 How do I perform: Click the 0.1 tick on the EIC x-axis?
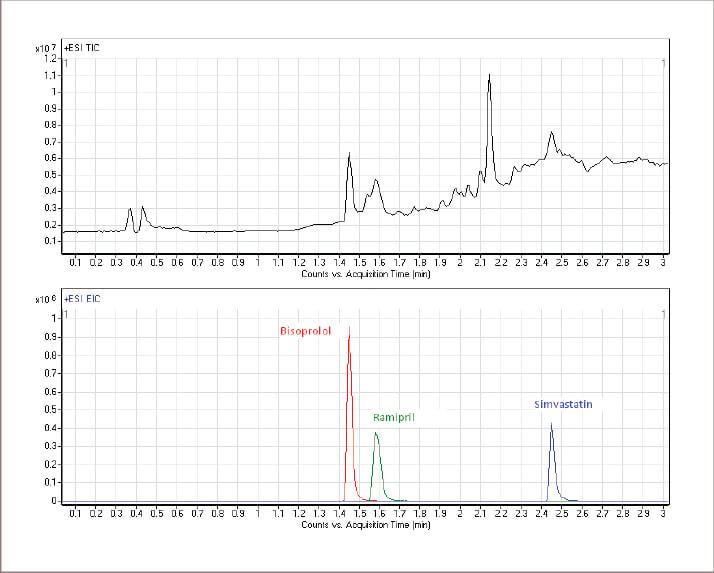[x=75, y=514]
